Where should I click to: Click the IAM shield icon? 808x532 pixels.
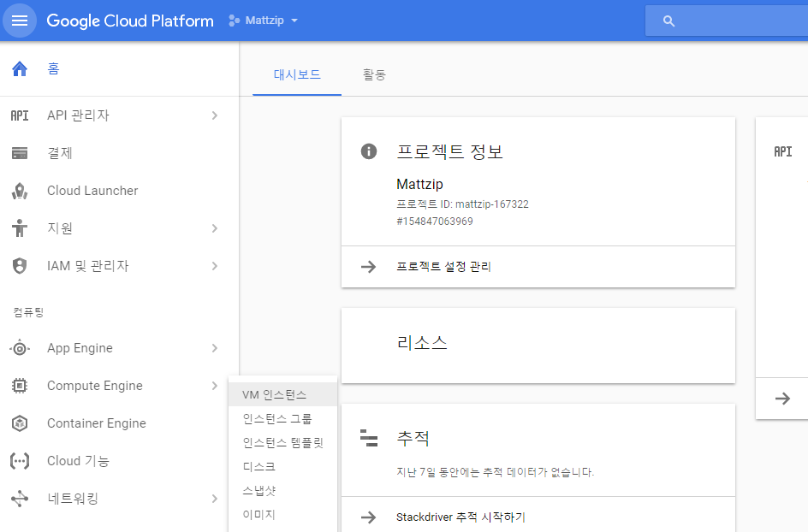(x=20, y=266)
